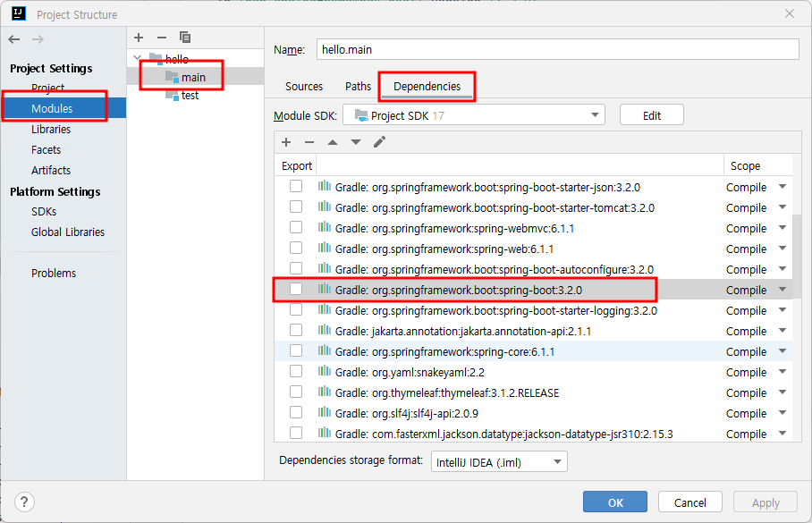Open scope dropdown for spring-webmvc

(x=782, y=228)
